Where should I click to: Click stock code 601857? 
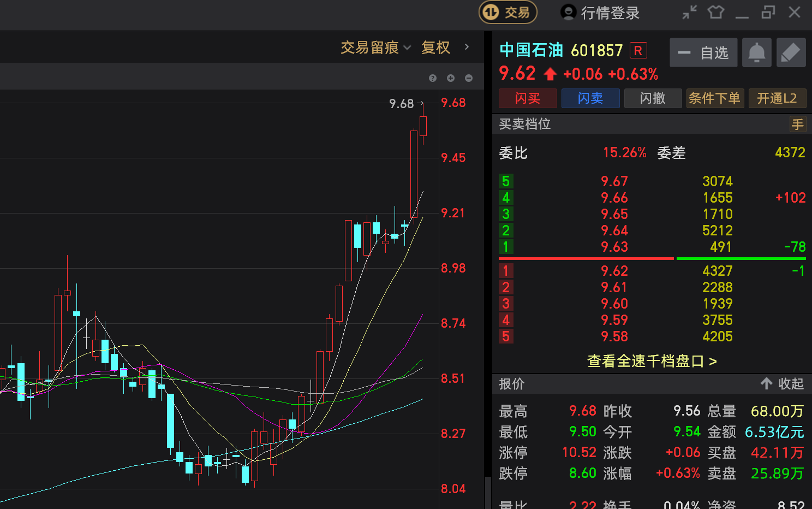[x=596, y=51]
